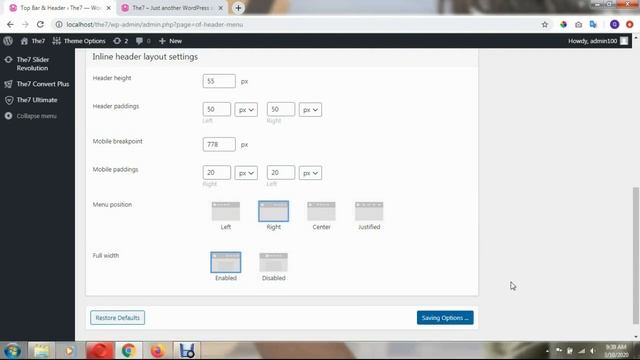640x360 pixels.
Task: Select Left menu position
Action: (226, 211)
